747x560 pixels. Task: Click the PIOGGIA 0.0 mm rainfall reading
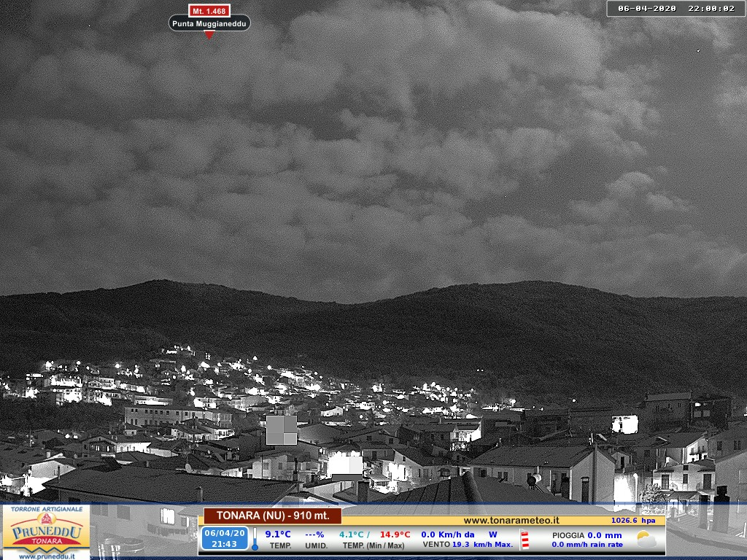click(587, 535)
